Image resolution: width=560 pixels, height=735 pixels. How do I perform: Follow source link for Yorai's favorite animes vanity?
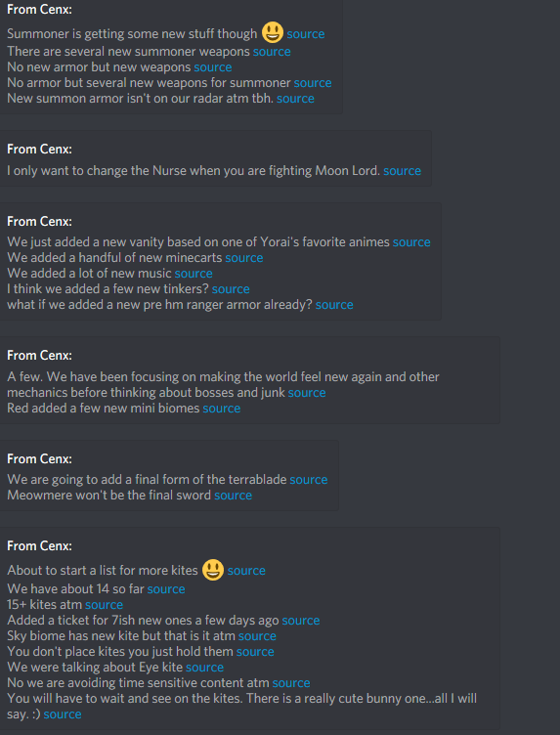point(411,241)
